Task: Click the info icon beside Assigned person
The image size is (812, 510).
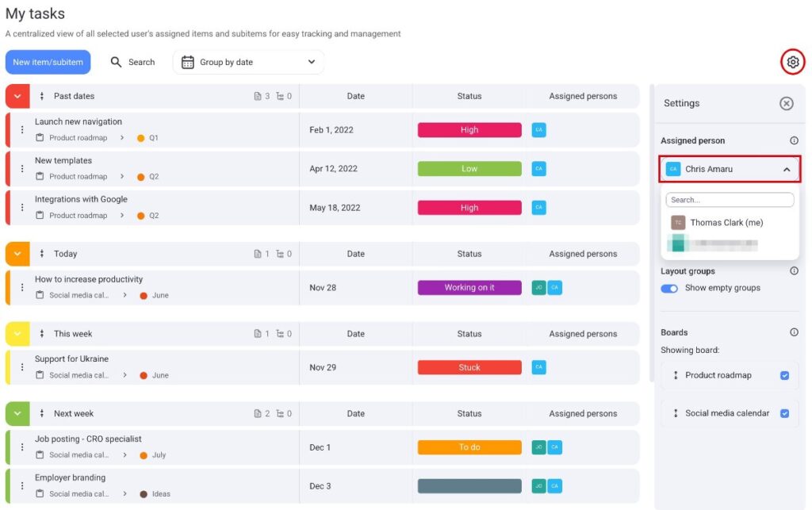Action: (794, 140)
